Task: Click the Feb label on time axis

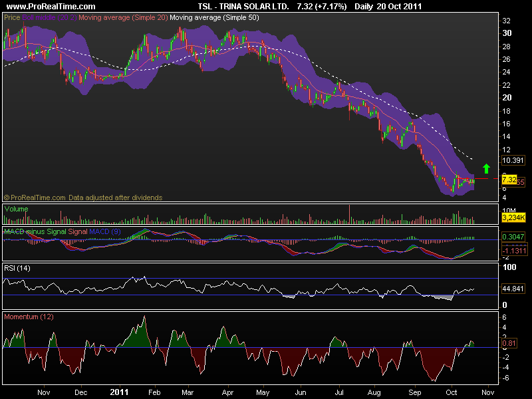Action: click(154, 392)
